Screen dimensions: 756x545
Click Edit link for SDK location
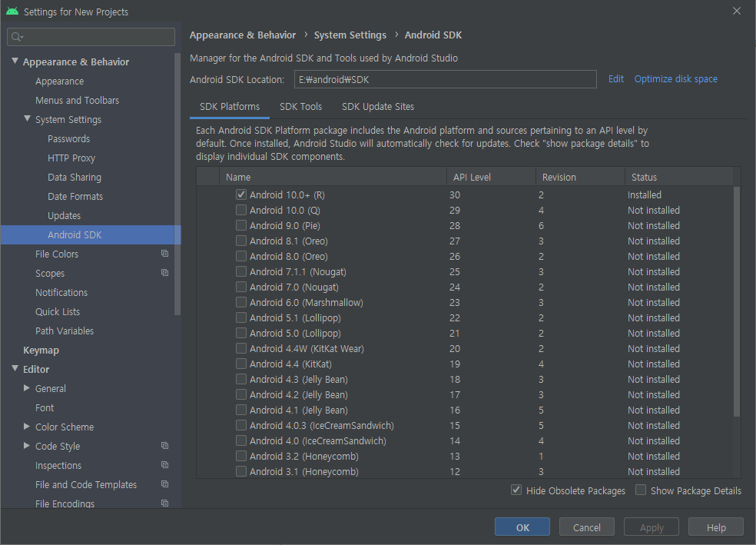[615, 79]
